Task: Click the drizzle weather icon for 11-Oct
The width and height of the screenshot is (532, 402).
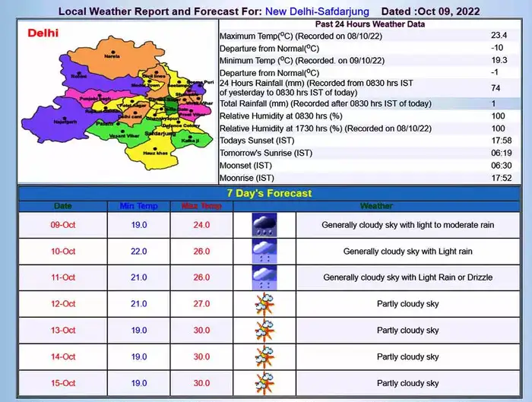Action: pos(264,277)
